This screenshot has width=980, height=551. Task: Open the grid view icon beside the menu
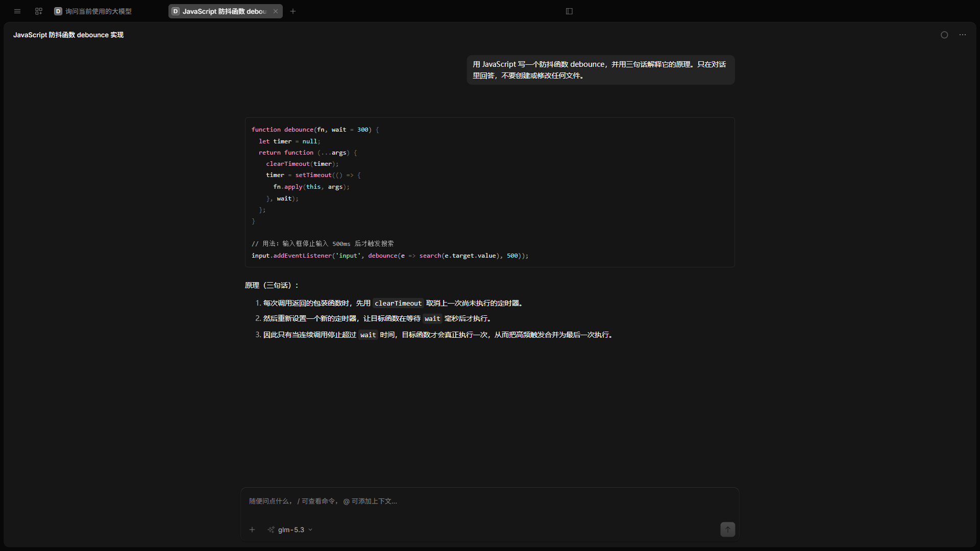point(39,11)
